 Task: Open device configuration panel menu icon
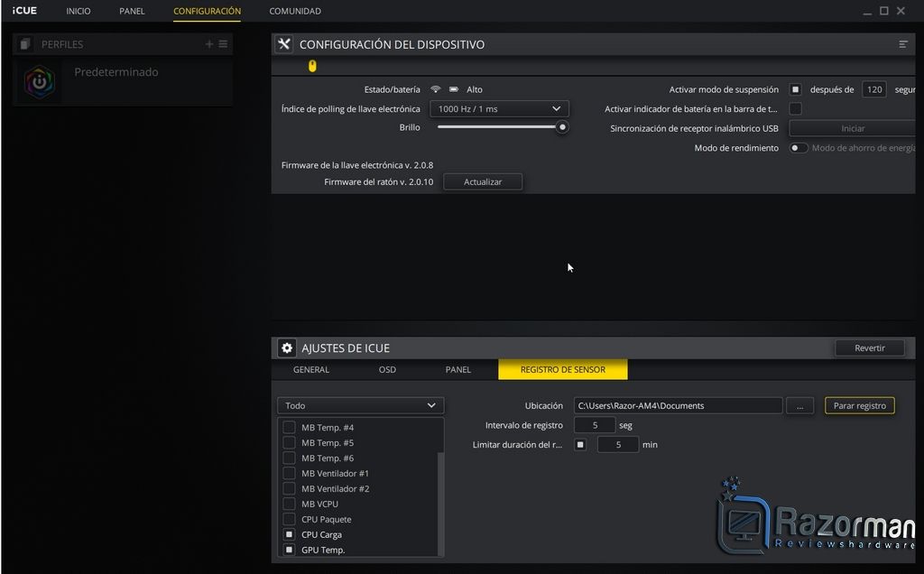click(902, 44)
